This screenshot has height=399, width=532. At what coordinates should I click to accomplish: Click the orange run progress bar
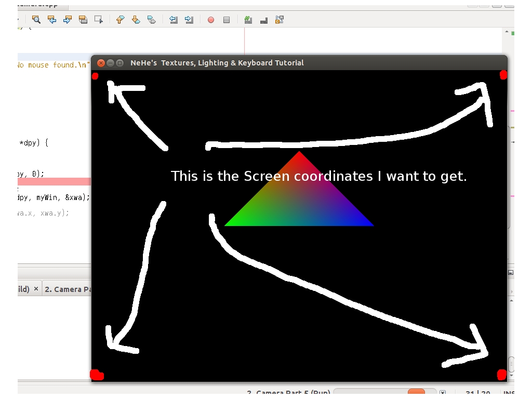[416, 392]
